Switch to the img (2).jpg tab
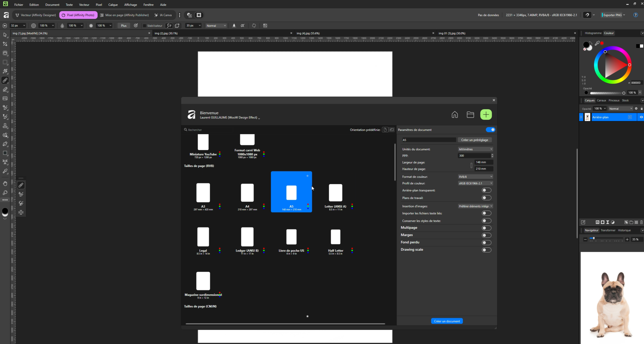The image size is (644, 344). [166, 33]
